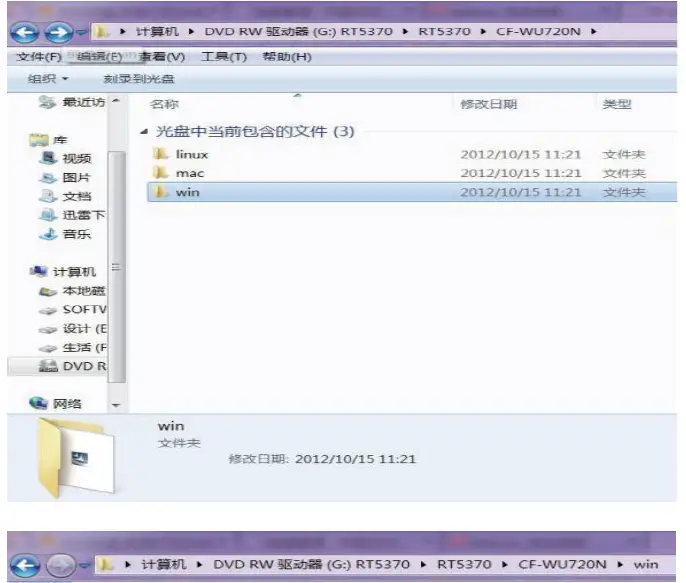Viewport: 686px width, 583px height.
Task: Click 刻录到光盘 toolbar button
Action: point(139,79)
